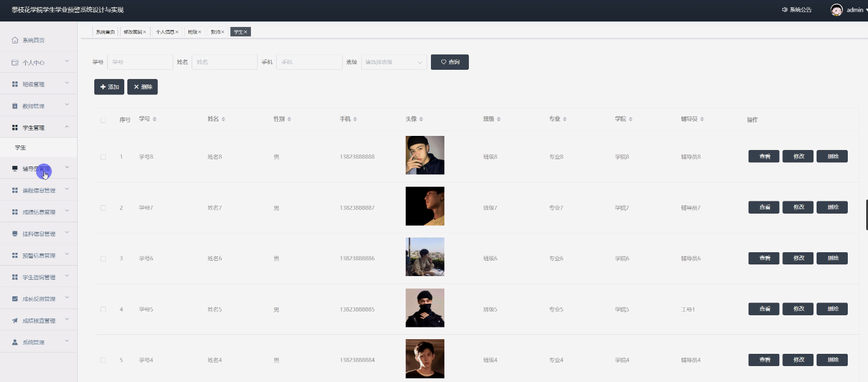Click the chart icon beside 成长反思管理
The height and width of the screenshot is (382, 868).
[15, 299]
